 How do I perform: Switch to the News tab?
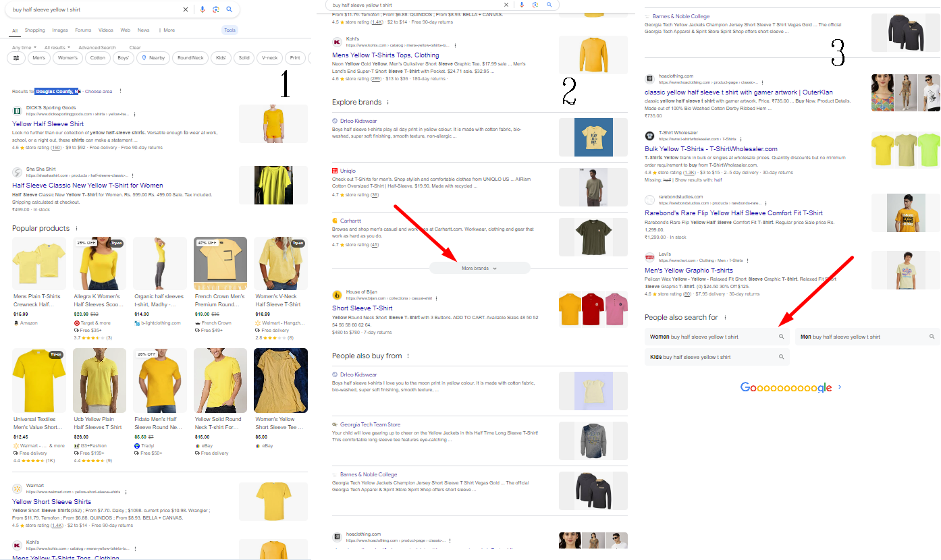(144, 30)
